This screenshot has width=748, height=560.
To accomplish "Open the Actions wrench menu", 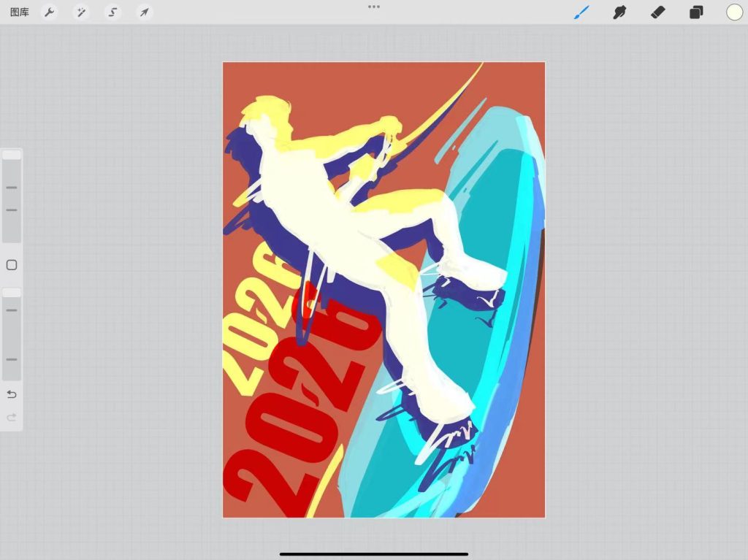I will click(x=50, y=12).
